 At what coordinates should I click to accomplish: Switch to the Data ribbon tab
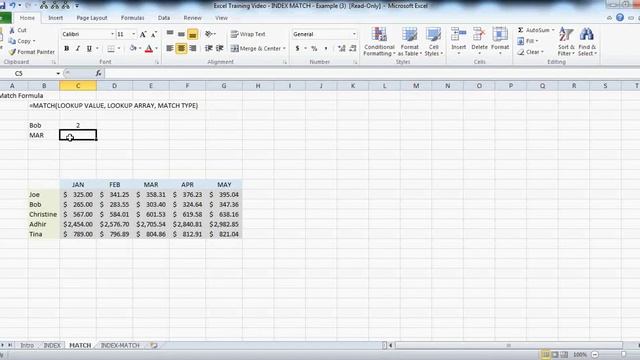click(x=164, y=18)
